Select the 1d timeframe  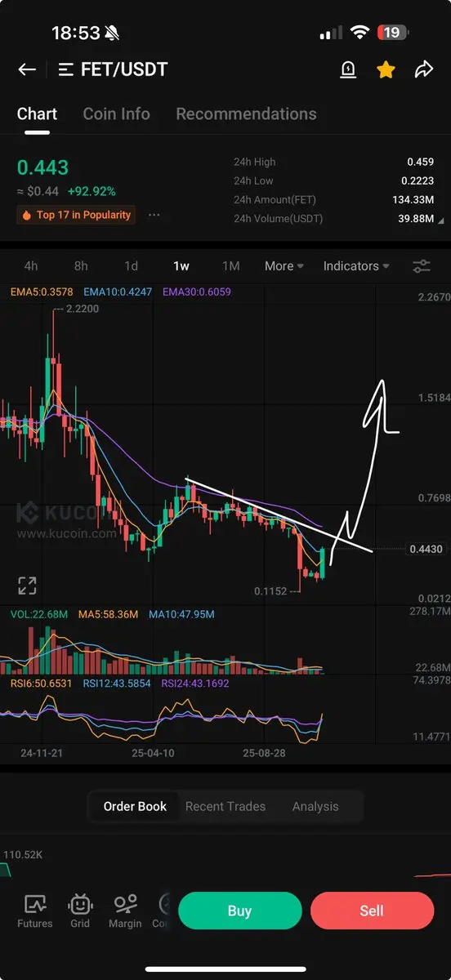[x=131, y=266]
